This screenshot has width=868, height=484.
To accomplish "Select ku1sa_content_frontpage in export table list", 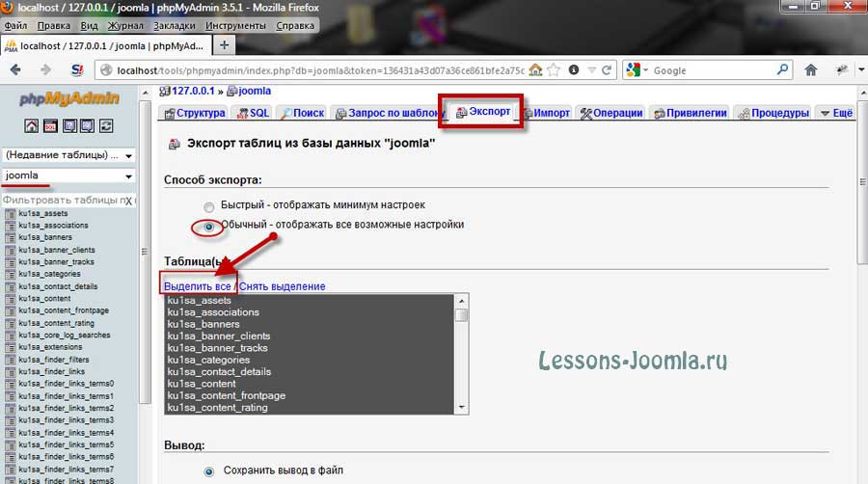I will (227, 395).
